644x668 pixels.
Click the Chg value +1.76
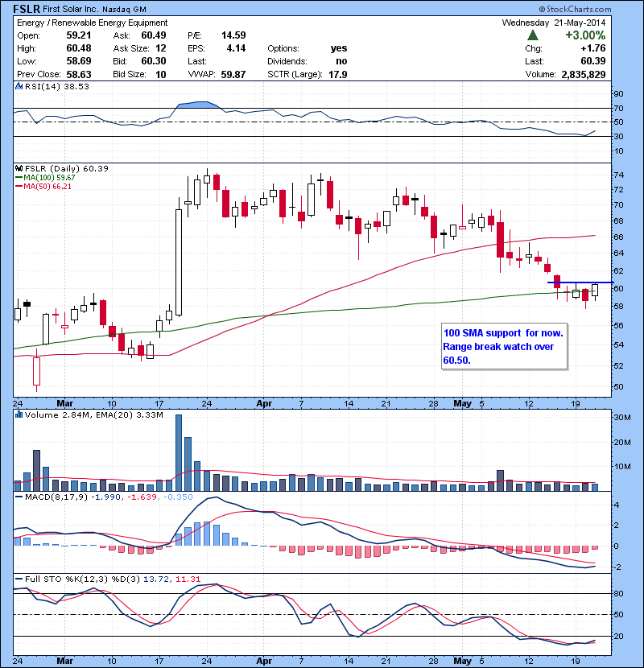pos(593,48)
